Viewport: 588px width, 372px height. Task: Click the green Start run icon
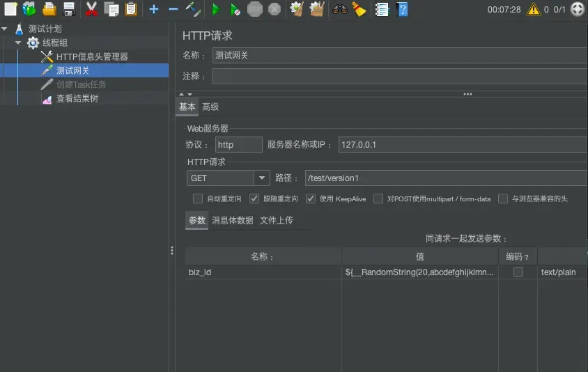[x=216, y=9]
